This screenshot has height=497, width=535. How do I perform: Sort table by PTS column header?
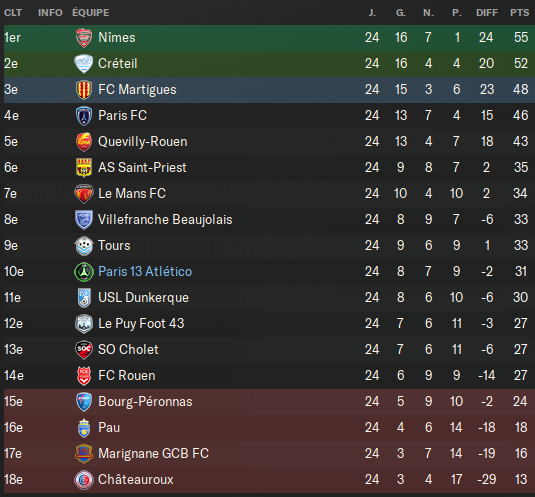(519, 13)
